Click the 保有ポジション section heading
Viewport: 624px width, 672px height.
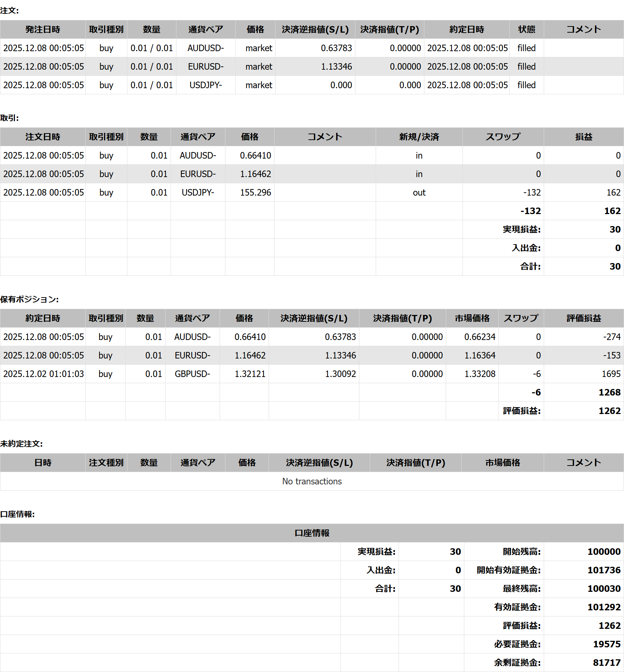point(29,299)
